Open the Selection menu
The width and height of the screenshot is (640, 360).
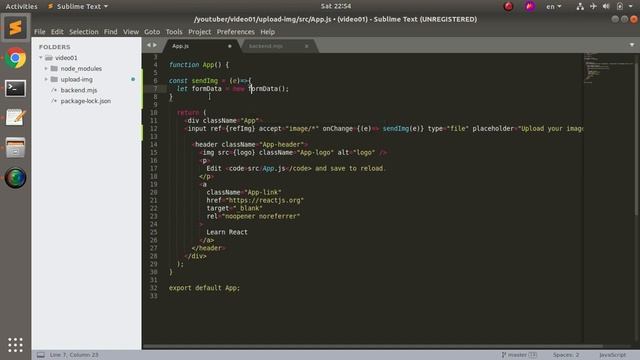point(84,32)
